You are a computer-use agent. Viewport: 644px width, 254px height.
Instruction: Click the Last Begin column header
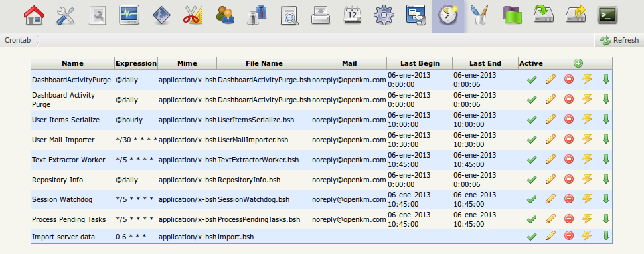tap(420, 63)
